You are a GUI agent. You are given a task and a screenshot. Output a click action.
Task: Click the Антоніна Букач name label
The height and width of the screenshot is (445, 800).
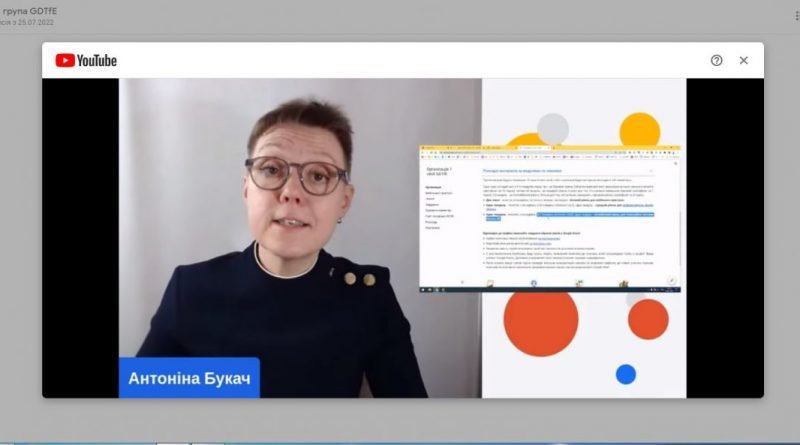point(189,378)
